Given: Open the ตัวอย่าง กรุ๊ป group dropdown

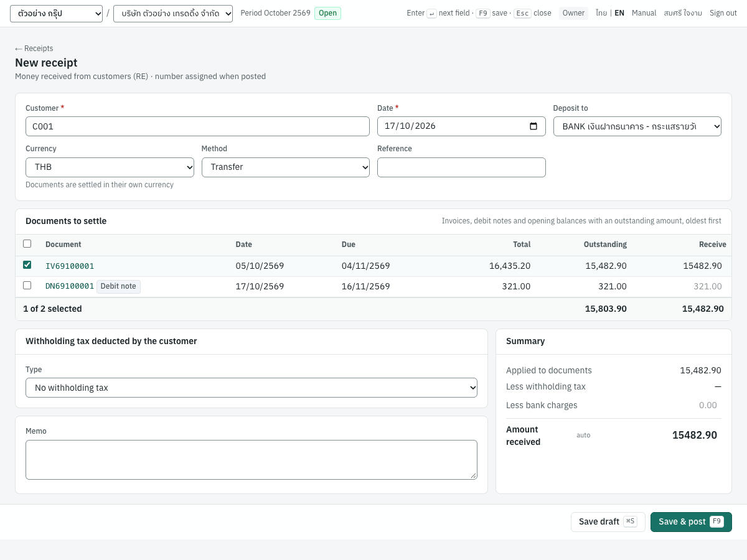Looking at the screenshot, I should pos(56,14).
